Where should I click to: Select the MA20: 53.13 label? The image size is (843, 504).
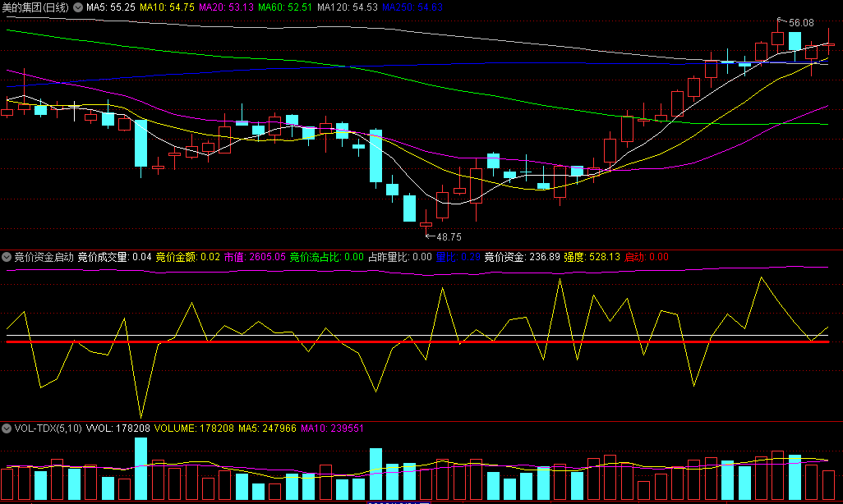point(226,7)
